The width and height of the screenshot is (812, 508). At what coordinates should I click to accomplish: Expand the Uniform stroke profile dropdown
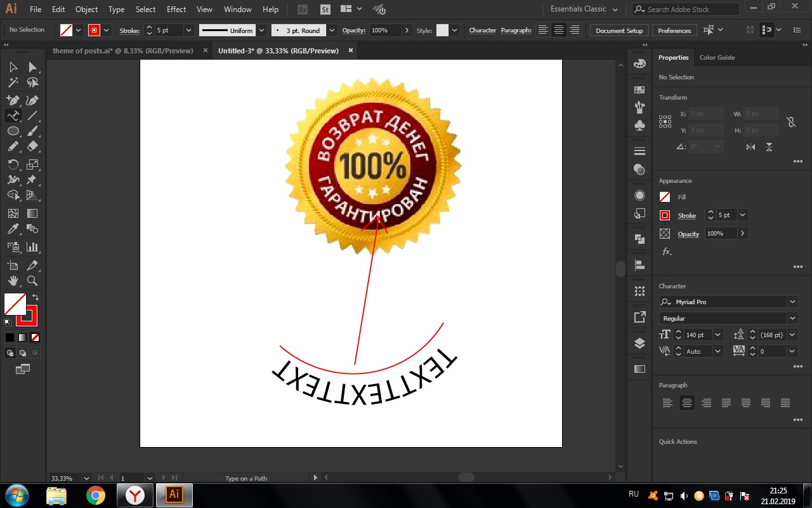262,30
